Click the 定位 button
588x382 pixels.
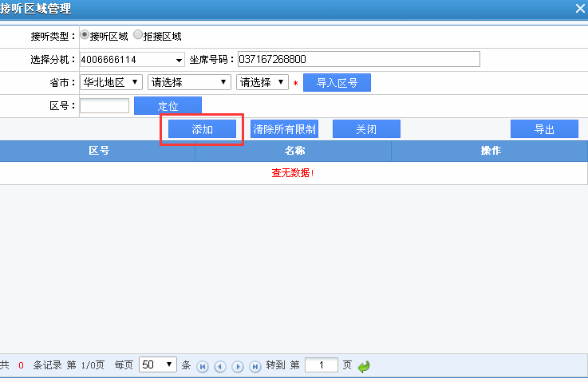(x=168, y=105)
